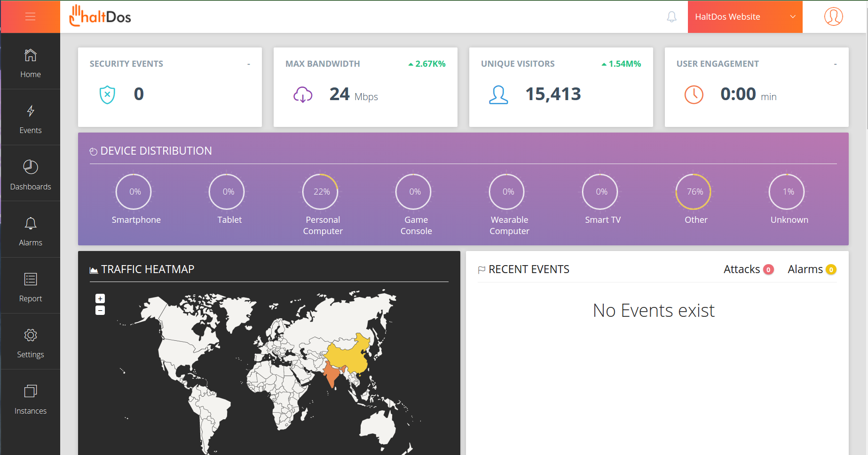This screenshot has height=455, width=868.
Task: Click the User Engagement heading
Action: 718,64
